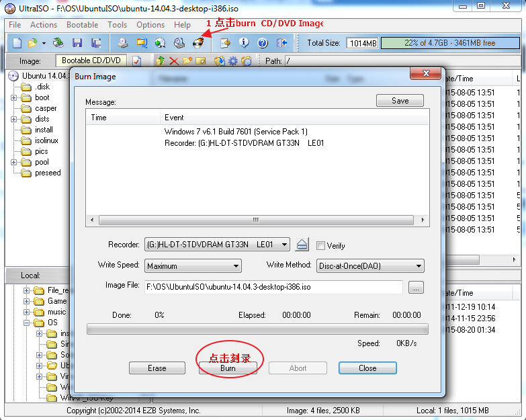The image size is (526, 420).
Task: Click the Image File path field
Action: 273,287
